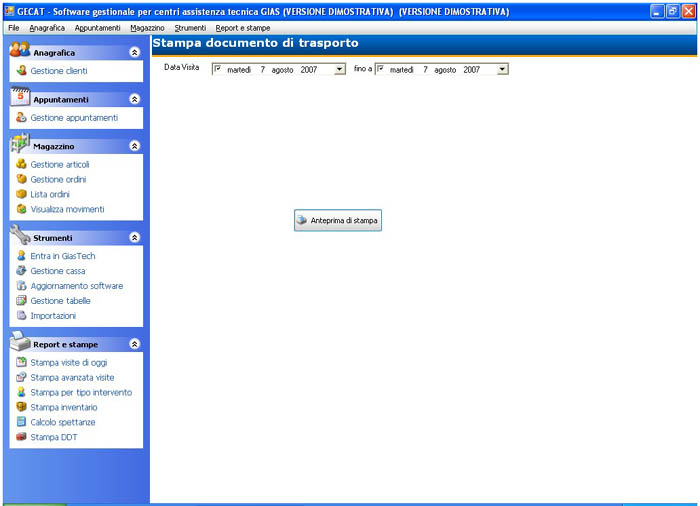
Task: Open the Stampa DDT link
Action: 54,437
